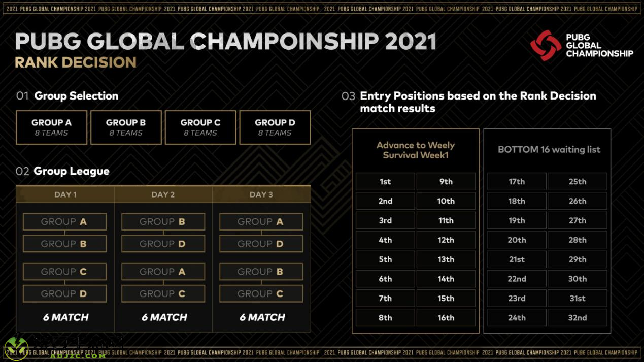Click the Advance to Weely Survival Week1 header
The width and height of the screenshot is (644, 362).
click(x=416, y=150)
